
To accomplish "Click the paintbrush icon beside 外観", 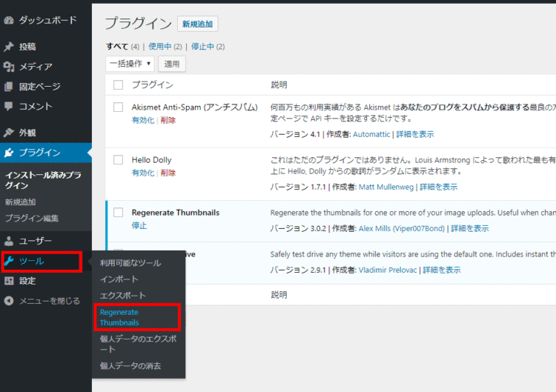I will [x=9, y=133].
